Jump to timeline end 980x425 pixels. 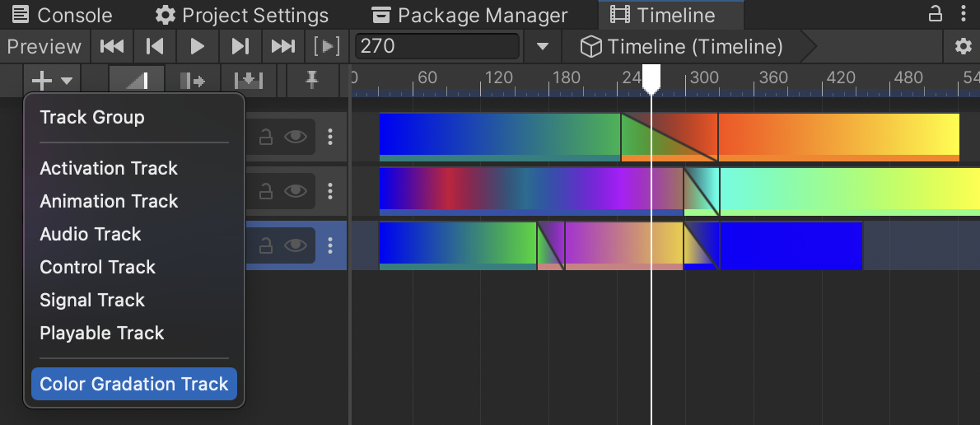click(x=282, y=46)
